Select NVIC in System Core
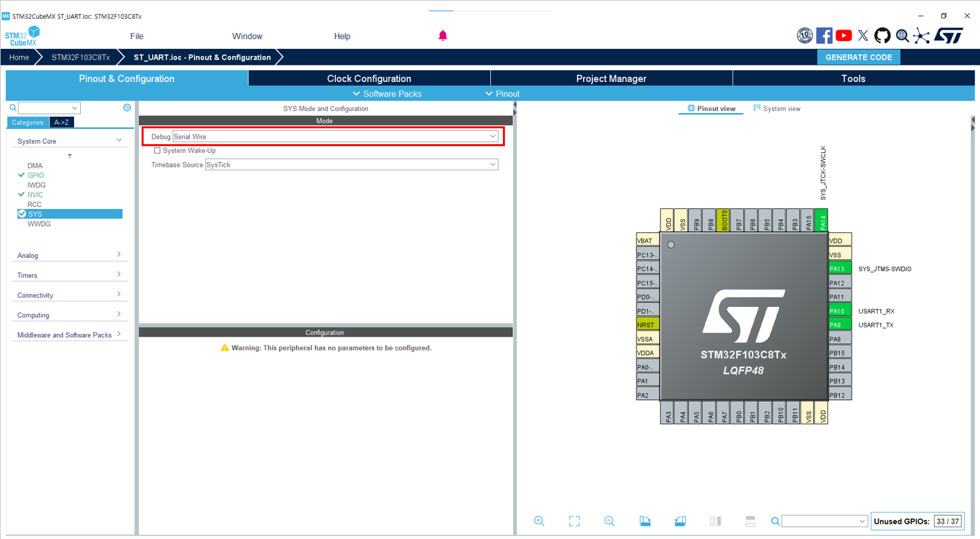Image resolution: width=980 pixels, height=539 pixels. [35, 194]
